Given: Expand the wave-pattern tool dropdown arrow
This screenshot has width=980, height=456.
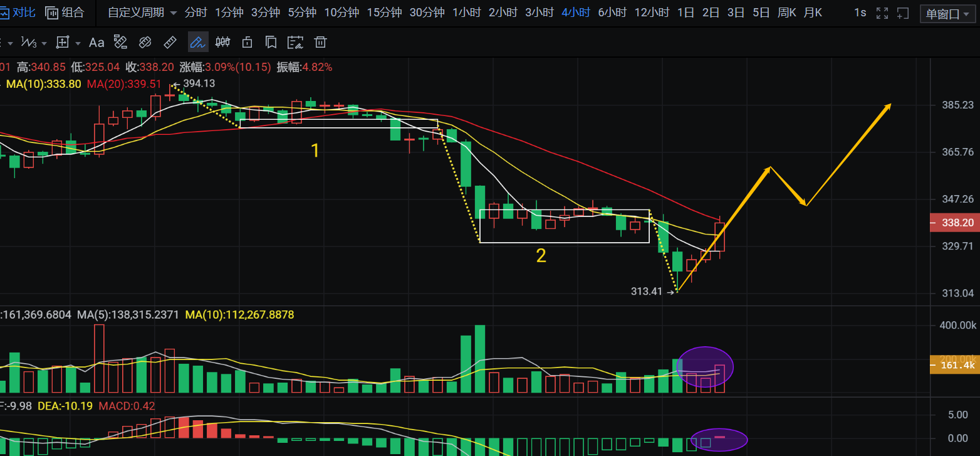Looking at the screenshot, I should (x=43, y=43).
